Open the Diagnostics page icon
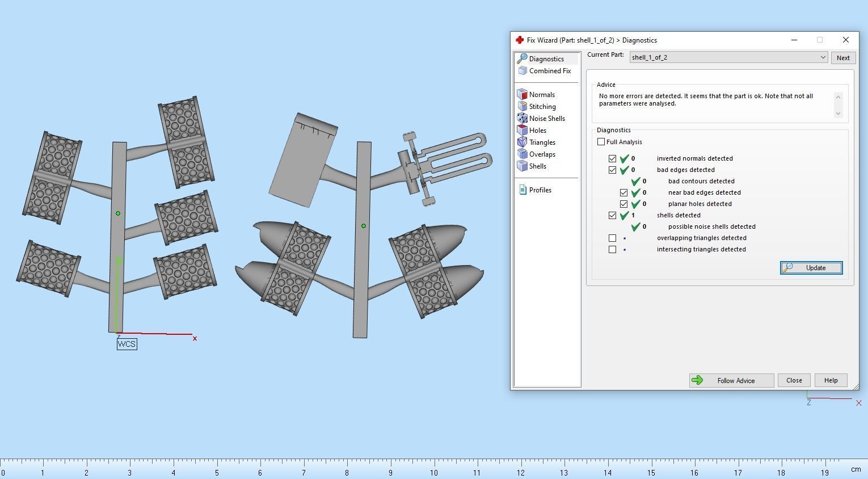Screen dimensions: 868x479 coord(523,59)
